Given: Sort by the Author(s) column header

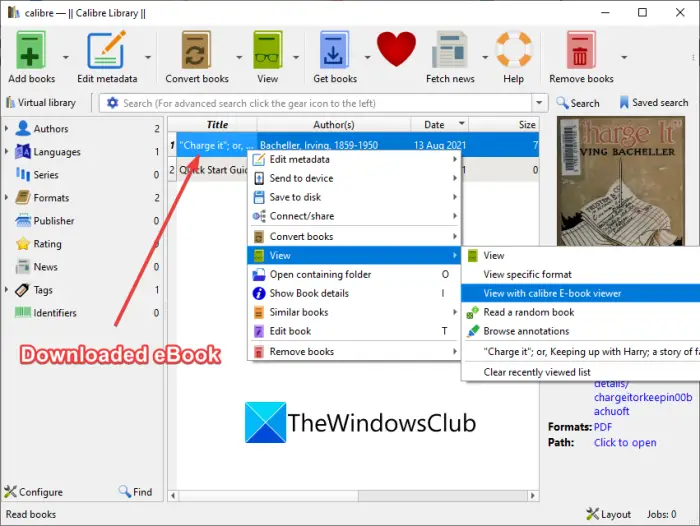Looking at the screenshot, I should coord(333,125).
